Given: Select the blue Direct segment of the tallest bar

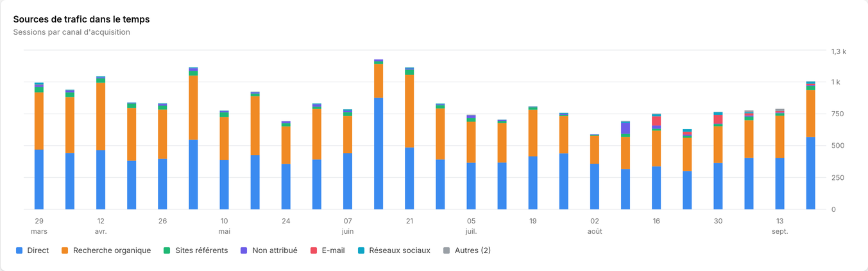Looking at the screenshot, I should [x=379, y=153].
